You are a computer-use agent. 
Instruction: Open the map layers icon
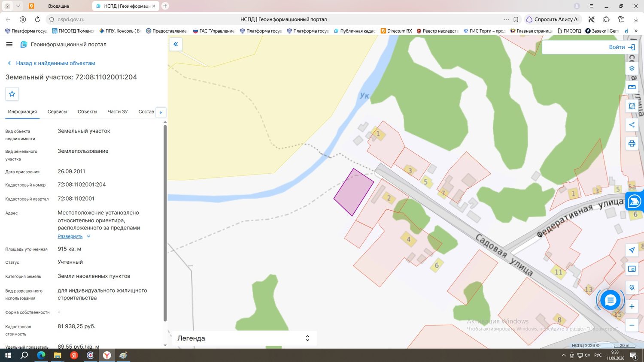click(x=632, y=68)
